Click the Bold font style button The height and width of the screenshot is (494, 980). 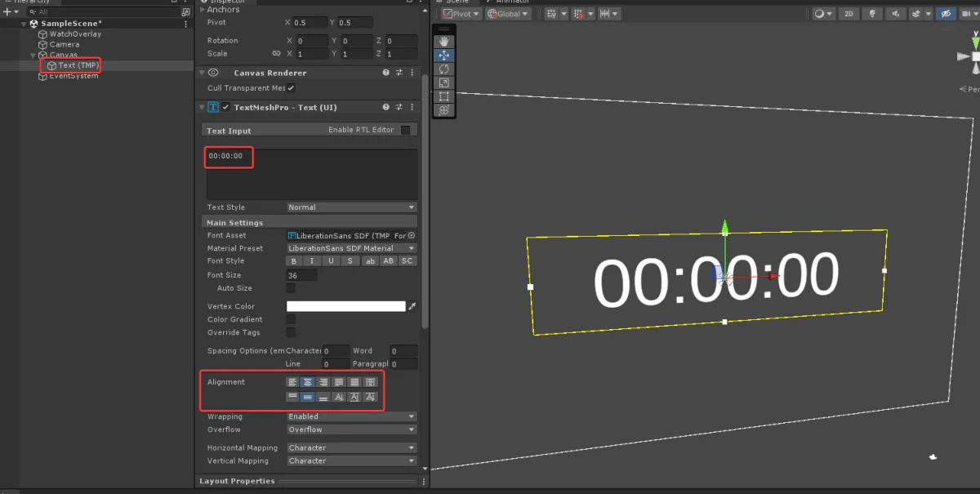293,261
